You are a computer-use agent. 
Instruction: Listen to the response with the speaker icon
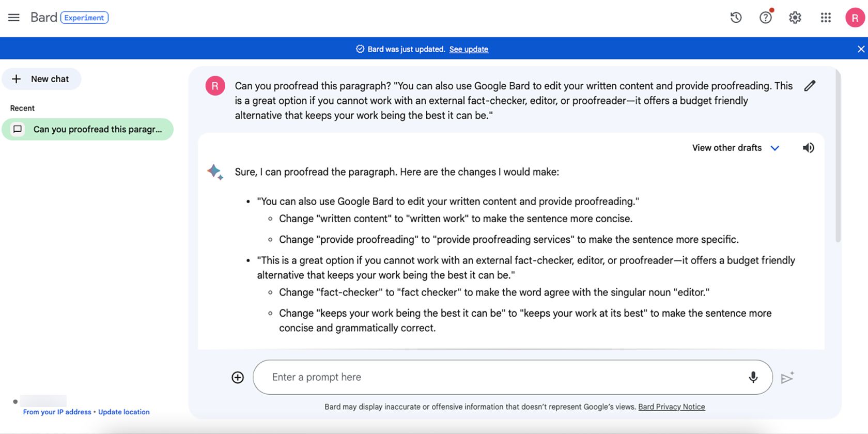[x=808, y=148]
